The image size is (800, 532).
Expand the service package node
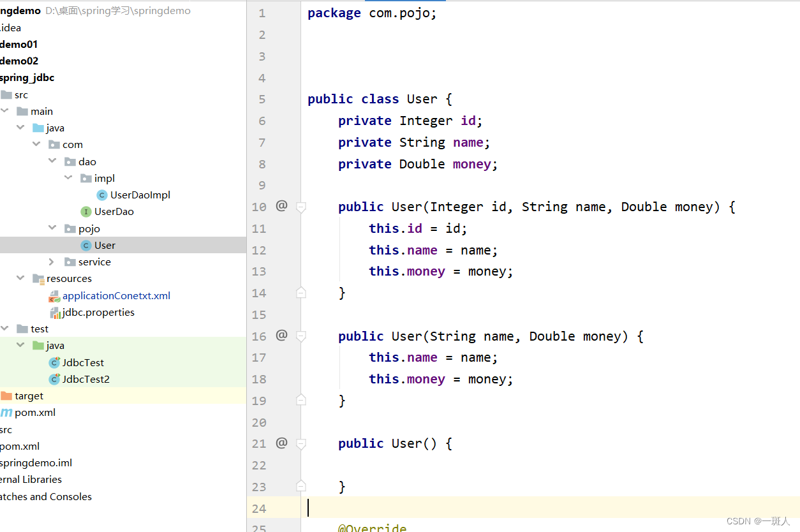[52, 262]
